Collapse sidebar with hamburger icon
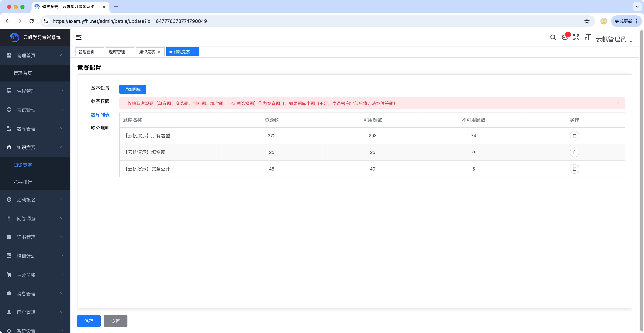Screen dimensions: 644x333 coord(79,38)
